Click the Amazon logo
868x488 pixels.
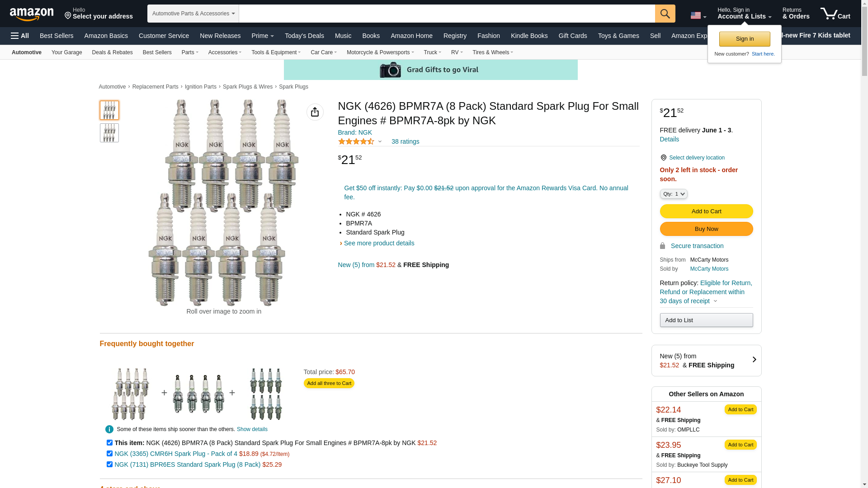(x=32, y=14)
